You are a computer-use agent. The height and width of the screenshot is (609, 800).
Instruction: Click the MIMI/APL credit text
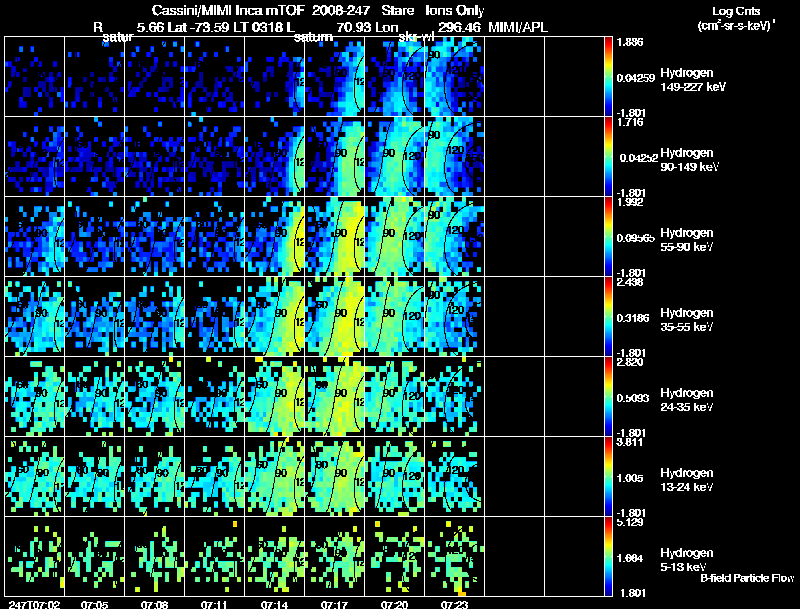coord(518,27)
